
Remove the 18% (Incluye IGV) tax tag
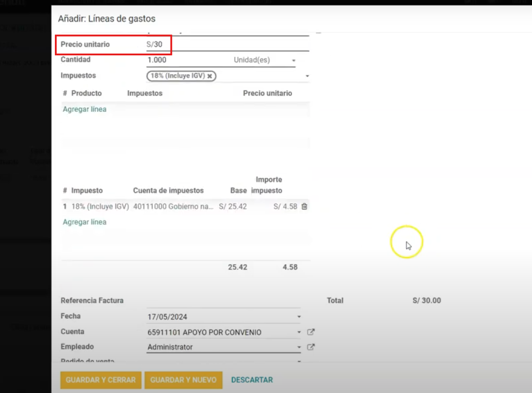tap(209, 76)
